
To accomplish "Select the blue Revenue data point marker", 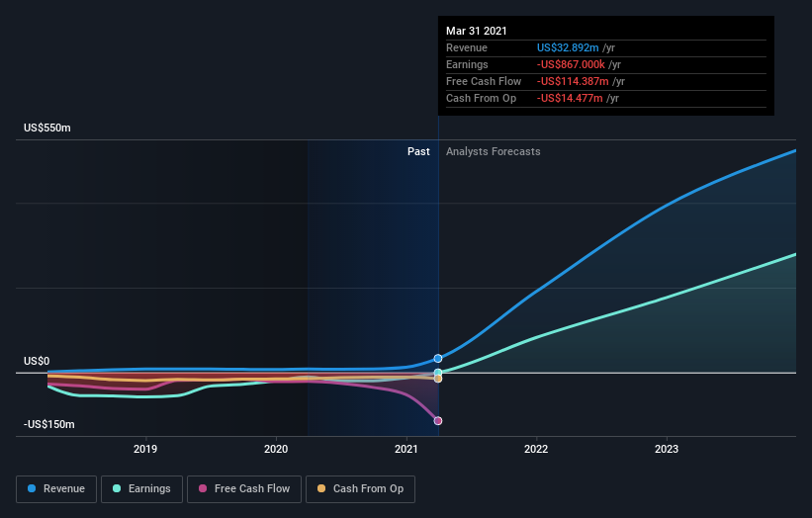I will 438,358.
